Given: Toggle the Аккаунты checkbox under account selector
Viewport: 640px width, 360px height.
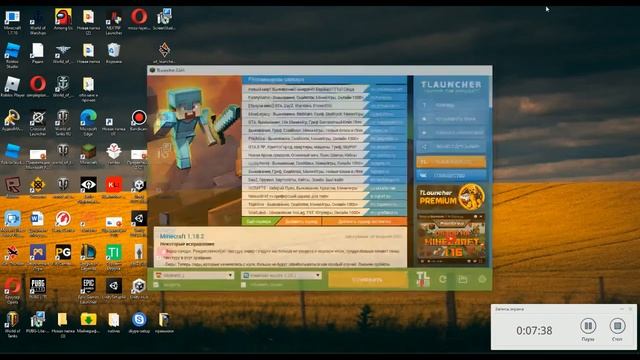Looking at the screenshot, I should tap(157, 284).
